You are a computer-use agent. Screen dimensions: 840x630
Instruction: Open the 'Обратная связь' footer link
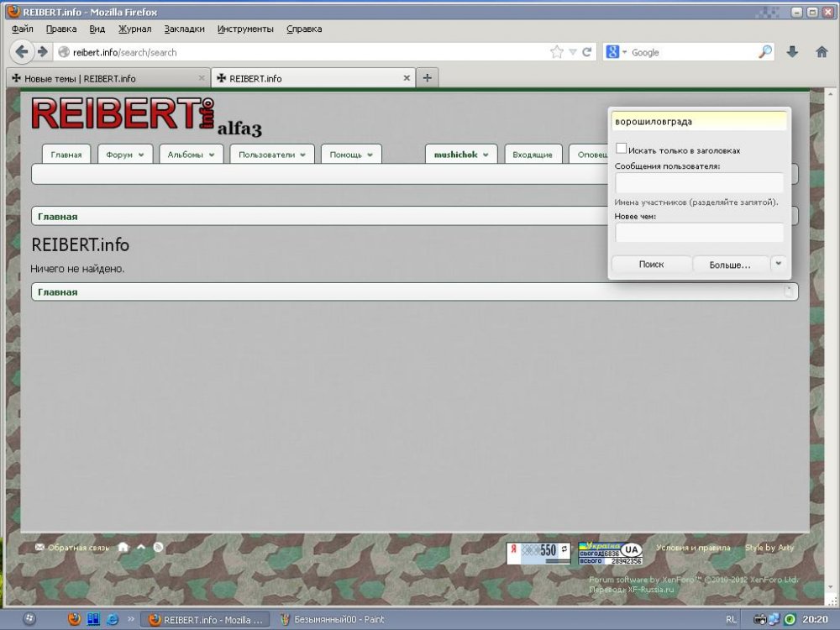point(78,548)
